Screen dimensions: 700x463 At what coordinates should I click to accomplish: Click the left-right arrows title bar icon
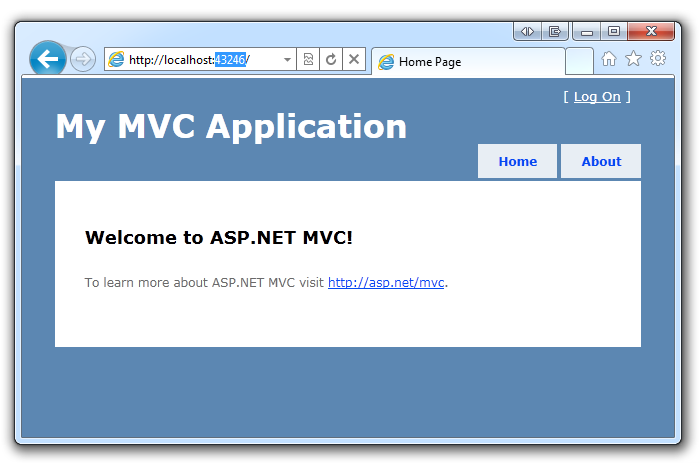527,31
